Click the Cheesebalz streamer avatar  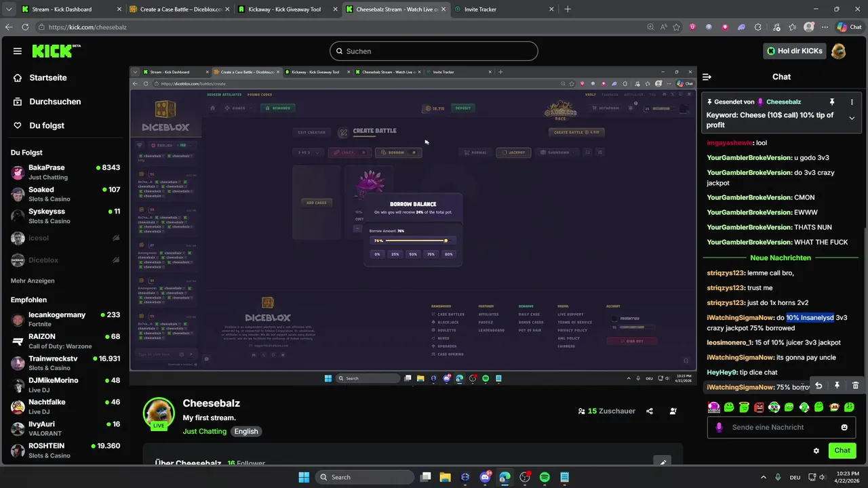159,413
